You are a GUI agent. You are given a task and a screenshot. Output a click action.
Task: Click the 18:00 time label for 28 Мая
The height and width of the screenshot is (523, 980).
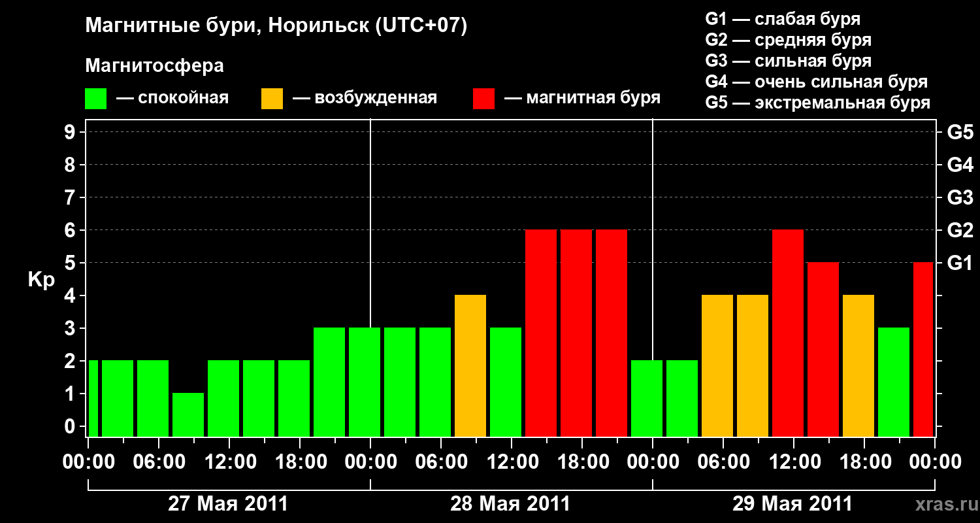(x=582, y=462)
